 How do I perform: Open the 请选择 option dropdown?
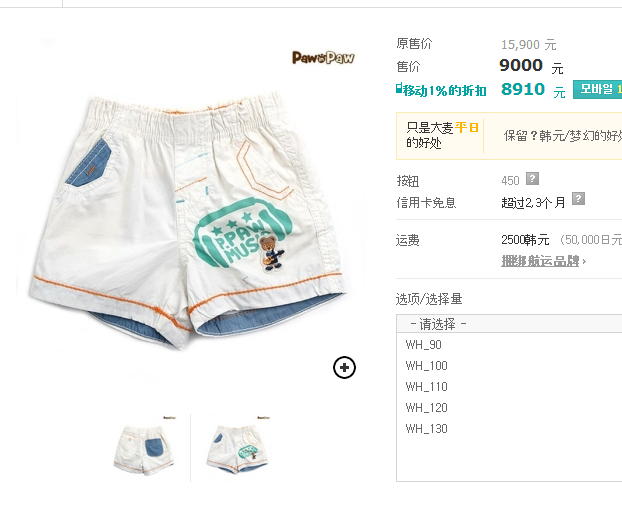(x=509, y=324)
